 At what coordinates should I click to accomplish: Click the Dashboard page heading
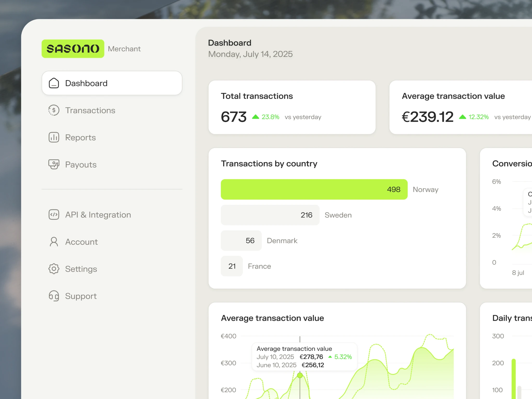point(230,43)
